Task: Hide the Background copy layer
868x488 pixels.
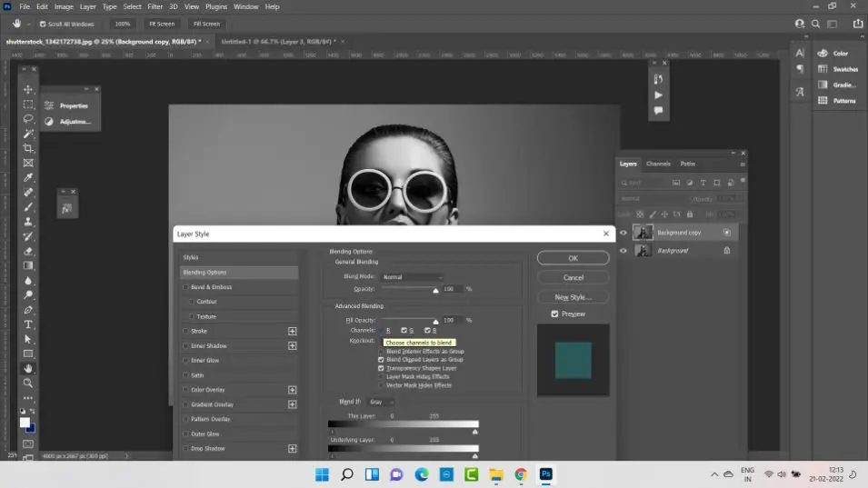Action: [x=624, y=233]
